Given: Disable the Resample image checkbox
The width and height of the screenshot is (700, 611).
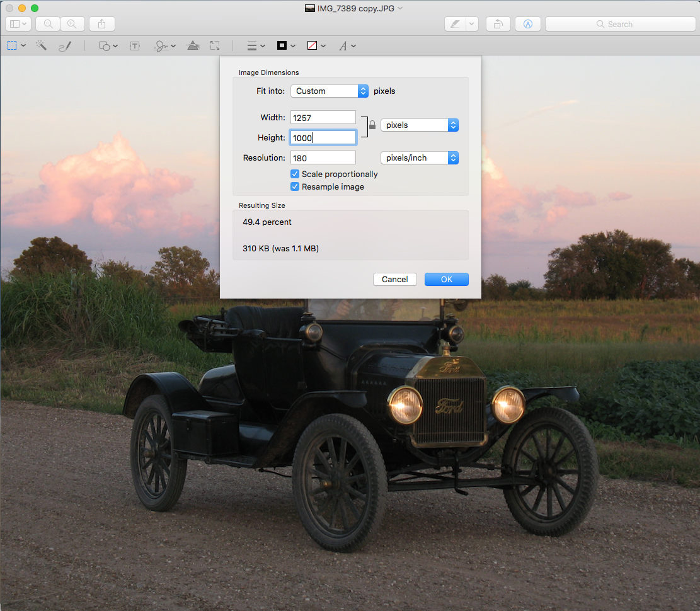Looking at the screenshot, I should tap(295, 186).
